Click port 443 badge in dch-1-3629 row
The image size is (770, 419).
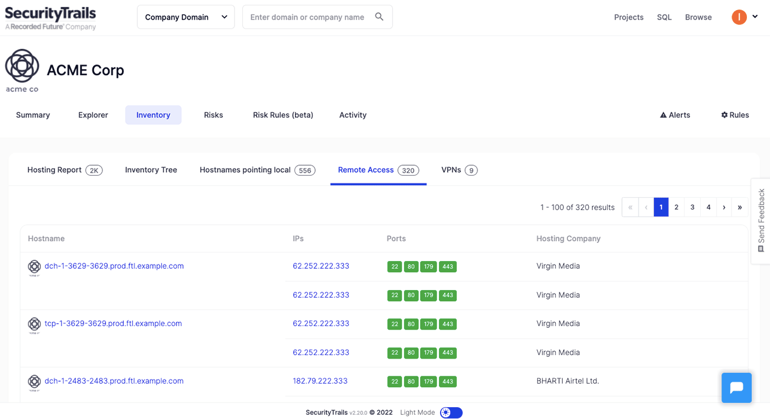[x=447, y=267]
